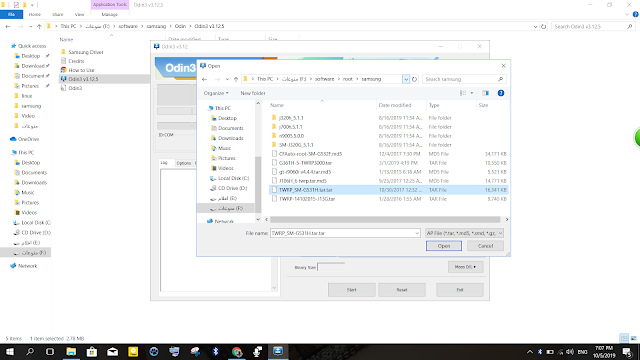
Task: Click Reset button in Odin3 window
Action: pos(402,290)
